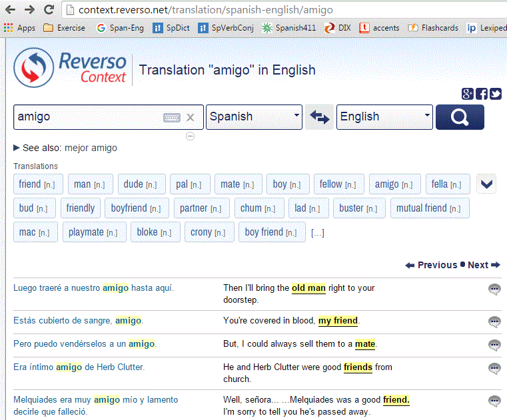This screenshot has height=420, width=507.
Task: Reload the page with the refresh icon
Action: pos(49,10)
